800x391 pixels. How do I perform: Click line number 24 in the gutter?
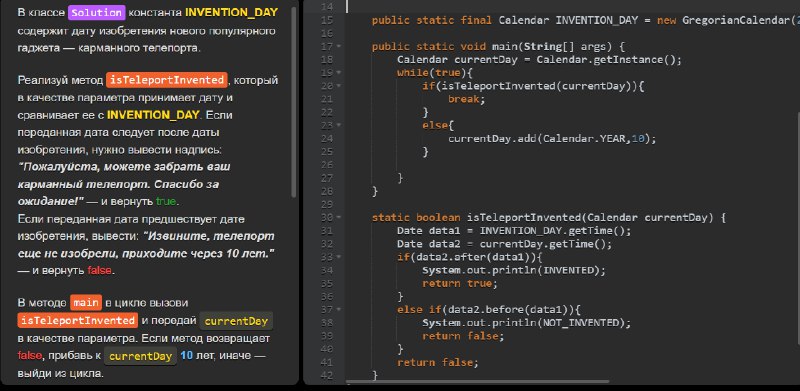[x=327, y=138]
